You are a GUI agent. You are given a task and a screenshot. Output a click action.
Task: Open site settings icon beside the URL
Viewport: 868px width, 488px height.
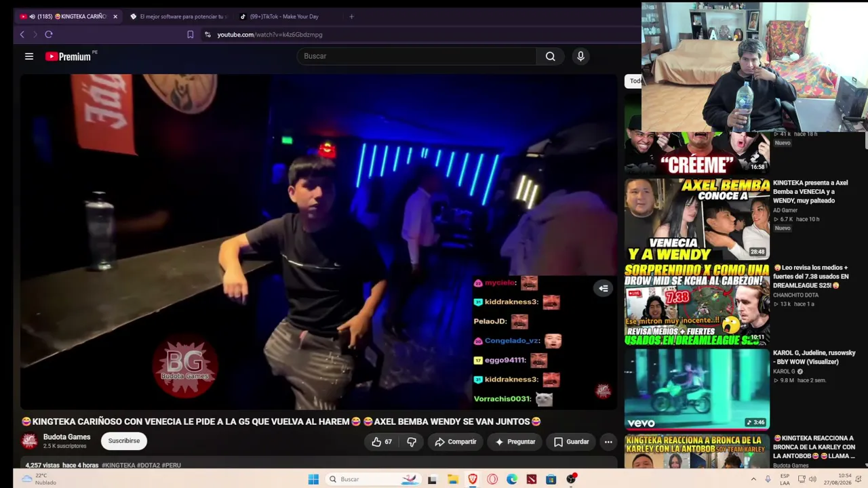click(208, 35)
